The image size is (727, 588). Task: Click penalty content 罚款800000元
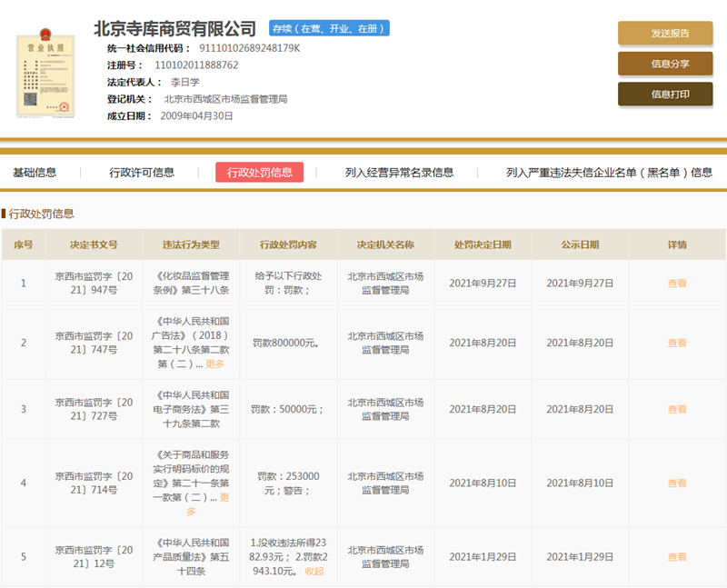tap(285, 344)
